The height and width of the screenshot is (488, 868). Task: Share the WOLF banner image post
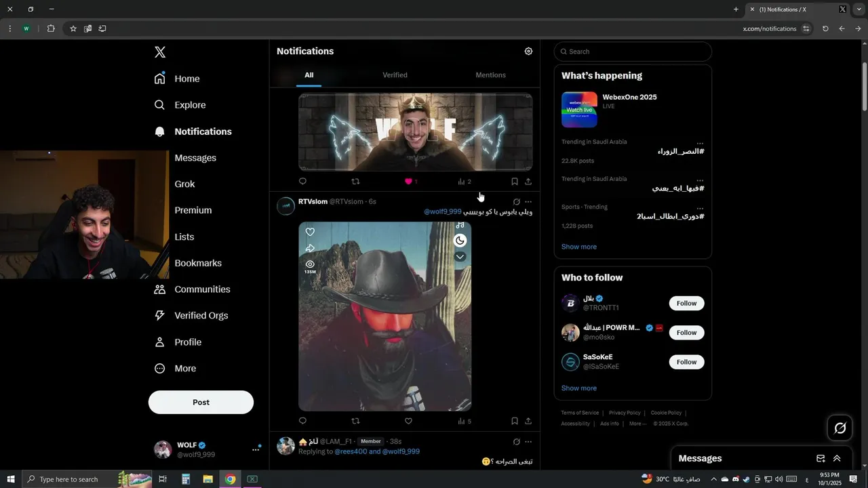click(x=528, y=181)
